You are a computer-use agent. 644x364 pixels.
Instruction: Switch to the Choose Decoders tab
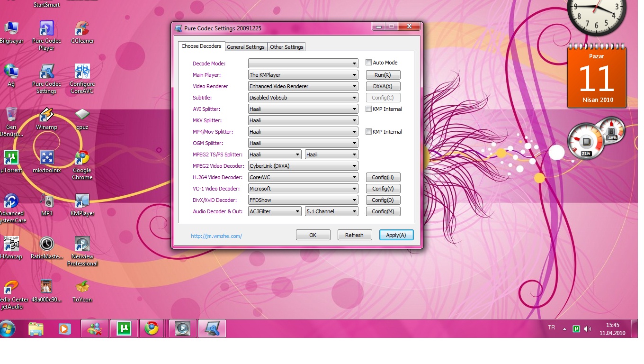coord(201,46)
